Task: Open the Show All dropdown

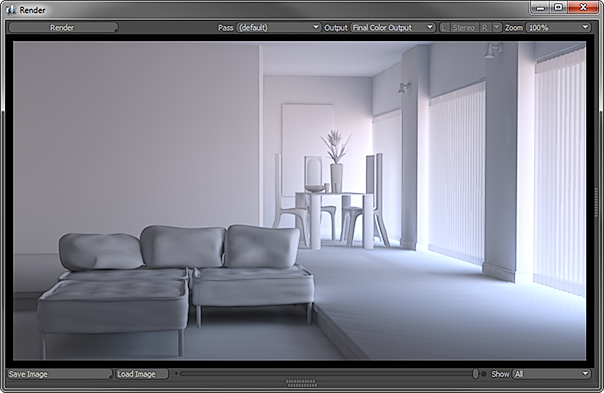Action: (552, 374)
